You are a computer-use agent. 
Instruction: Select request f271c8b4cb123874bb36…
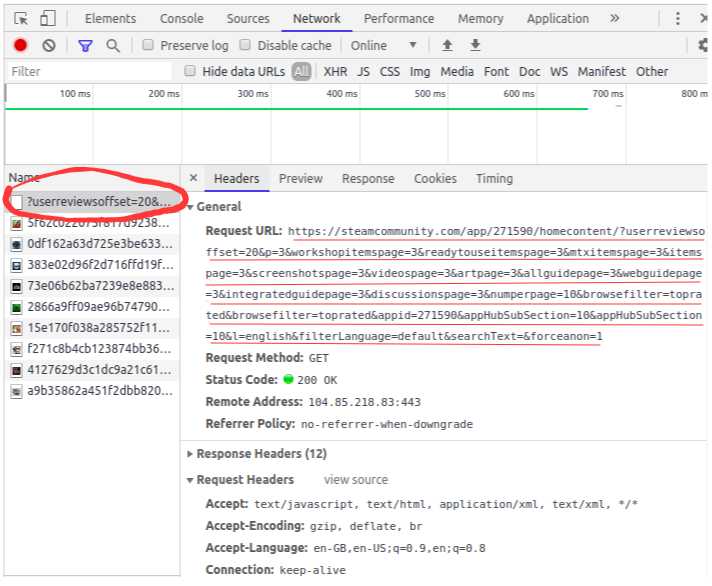click(x=93, y=349)
